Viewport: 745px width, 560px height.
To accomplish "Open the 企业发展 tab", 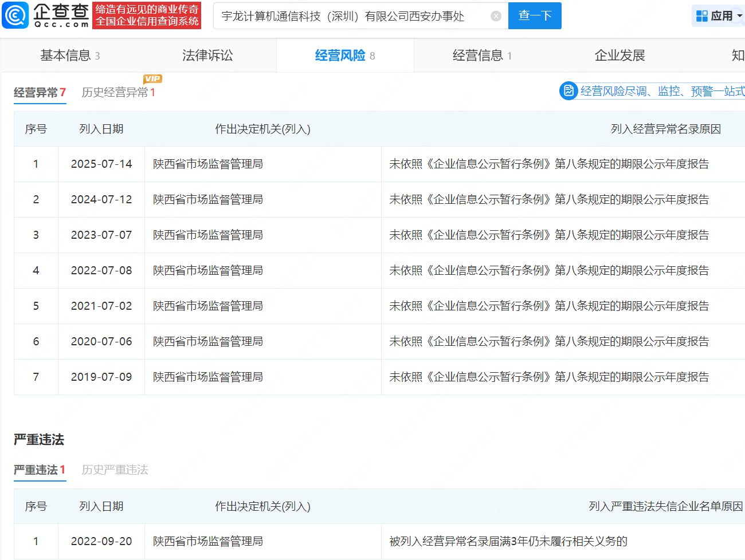I will [x=620, y=56].
